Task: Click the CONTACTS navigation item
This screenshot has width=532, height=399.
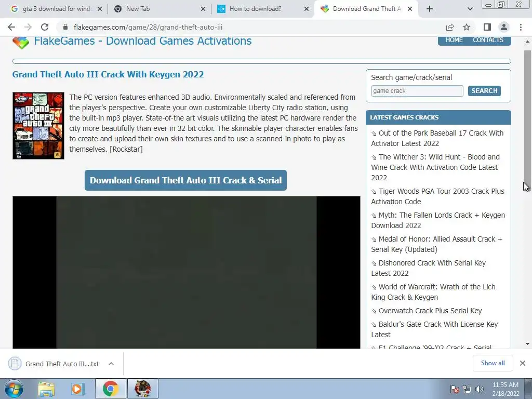Action: click(x=488, y=40)
